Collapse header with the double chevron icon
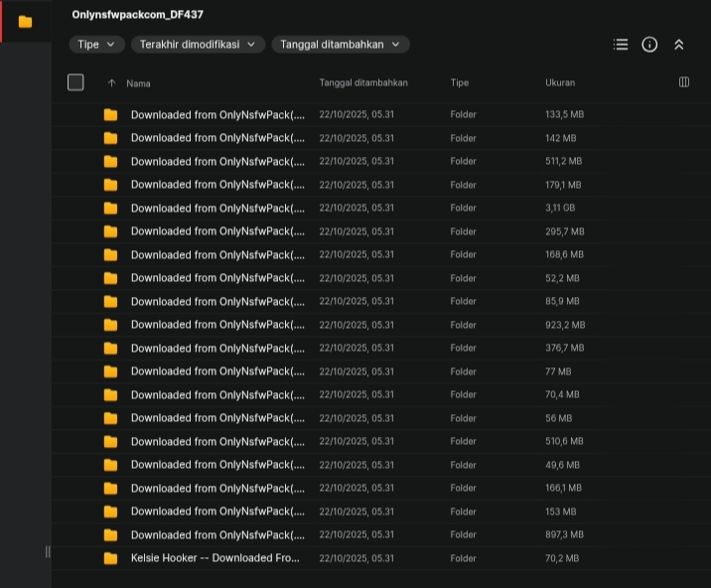The image size is (711, 588). click(679, 45)
